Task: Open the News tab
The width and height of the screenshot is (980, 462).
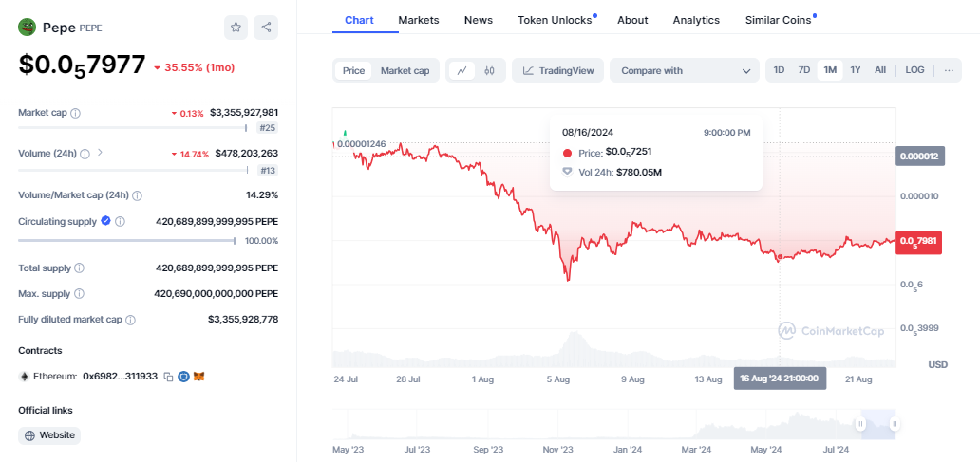Action: 478,20
